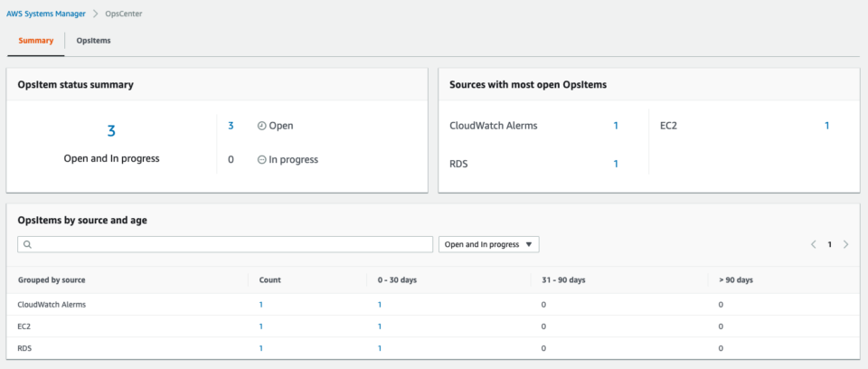Focus the OpsItems search field

[x=225, y=244]
